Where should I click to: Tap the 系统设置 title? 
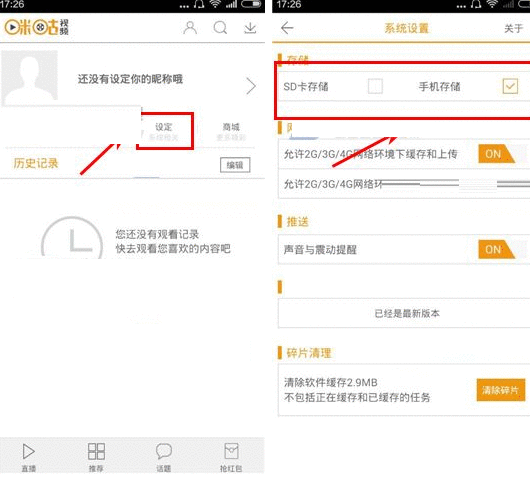(x=407, y=28)
